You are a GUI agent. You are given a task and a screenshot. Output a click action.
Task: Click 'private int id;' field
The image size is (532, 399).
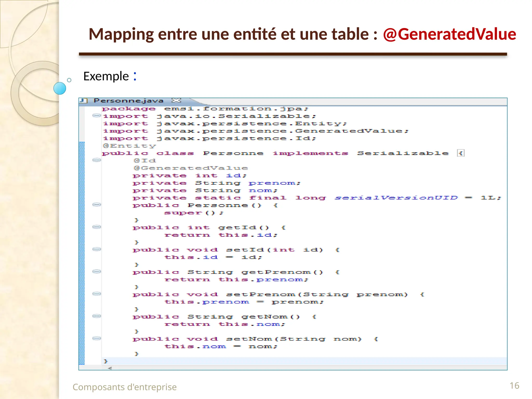tap(190, 176)
